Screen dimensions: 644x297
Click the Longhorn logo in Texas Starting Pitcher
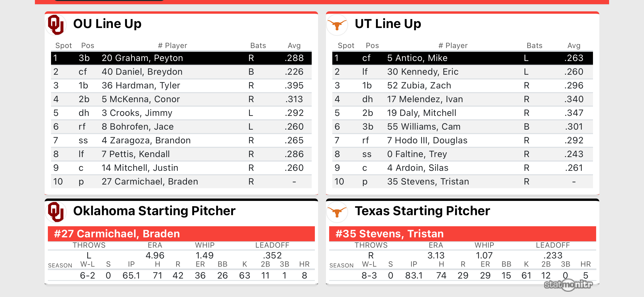click(x=337, y=212)
